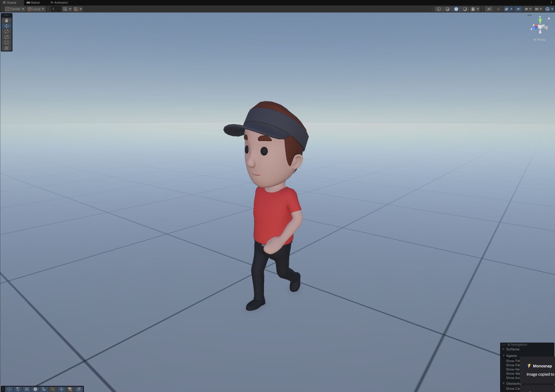This screenshot has height=392, width=555.
Task: Select the Move tool
Action: click(7, 26)
